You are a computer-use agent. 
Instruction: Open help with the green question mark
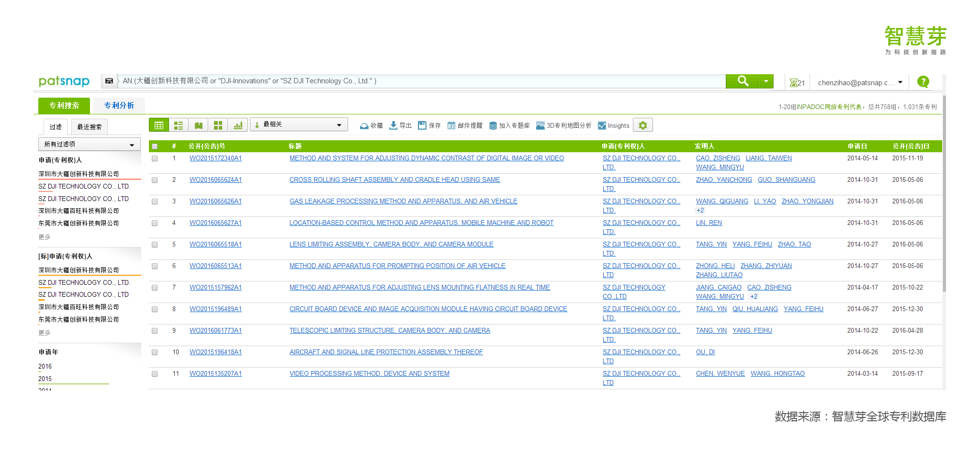click(923, 82)
